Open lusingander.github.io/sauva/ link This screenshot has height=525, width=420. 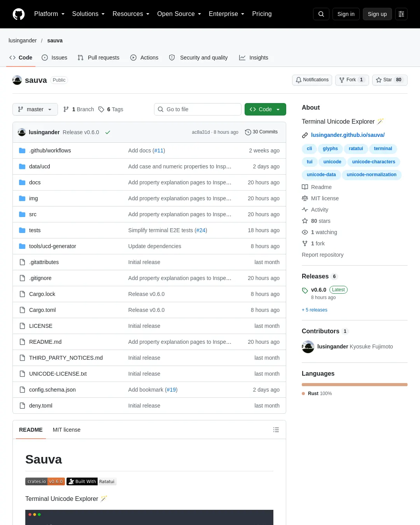point(348,135)
